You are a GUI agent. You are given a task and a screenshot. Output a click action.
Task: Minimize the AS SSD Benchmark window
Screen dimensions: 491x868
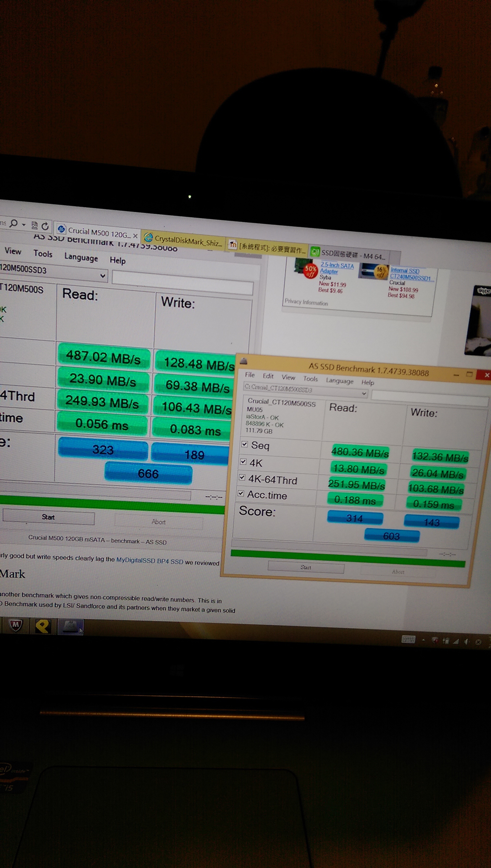click(x=456, y=375)
